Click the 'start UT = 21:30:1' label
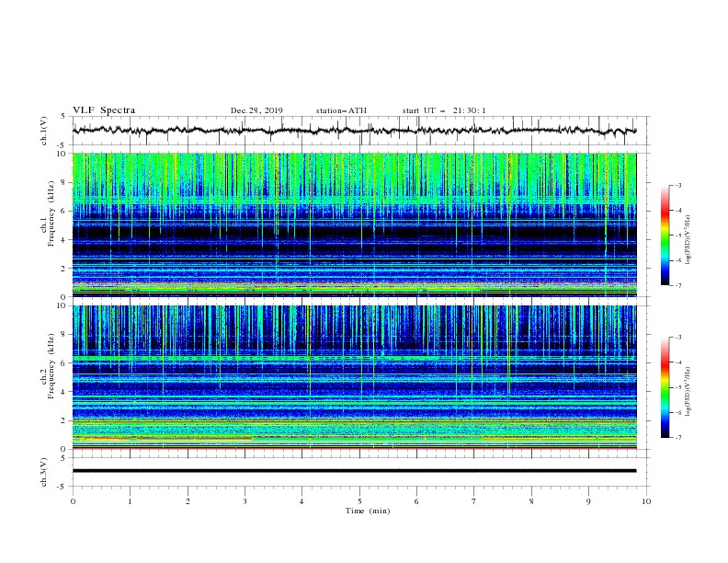Screen dimensions: 728x563 click(x=444, y=110)
